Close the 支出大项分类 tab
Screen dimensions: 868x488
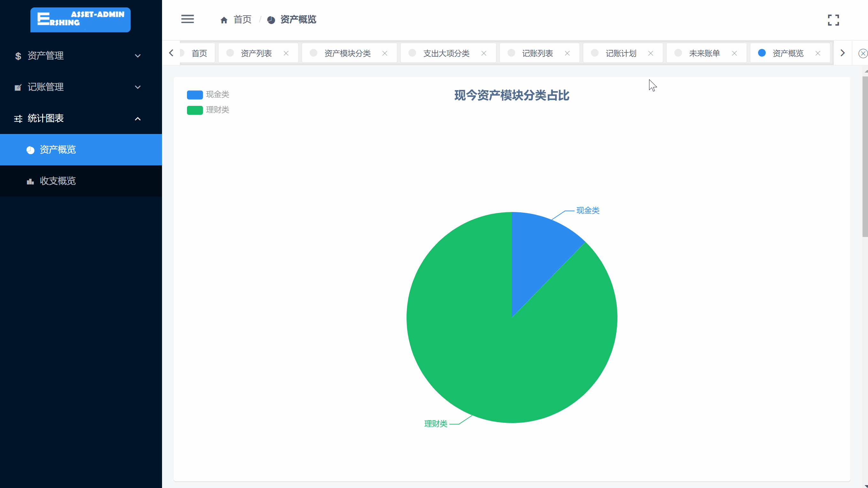(x=484, y=53)
